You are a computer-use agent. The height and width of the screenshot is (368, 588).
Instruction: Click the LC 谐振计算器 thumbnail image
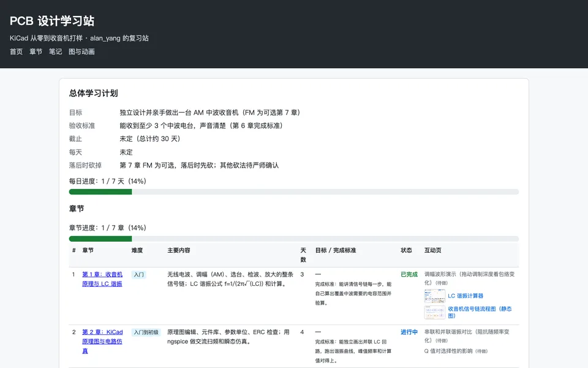(x=435, y=296)
